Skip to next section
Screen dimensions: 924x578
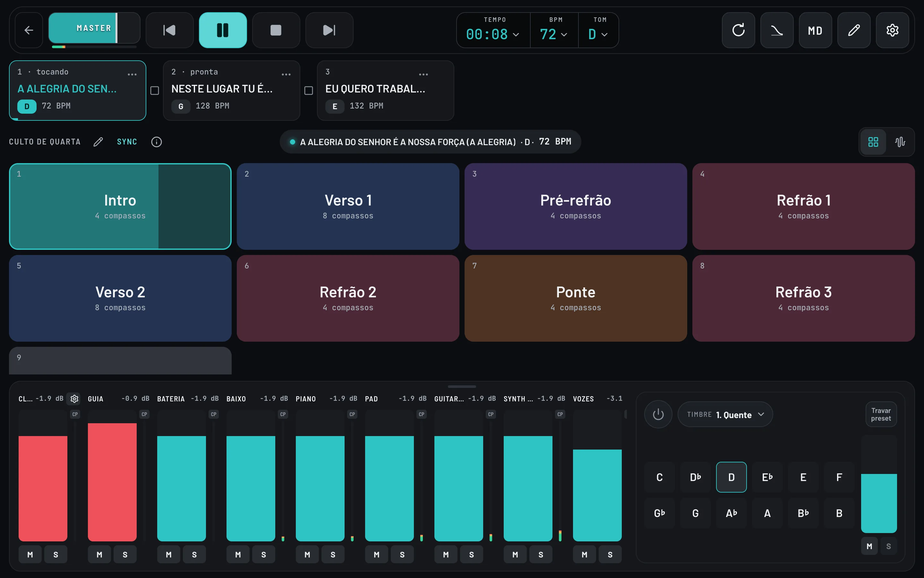click(329, 30)
